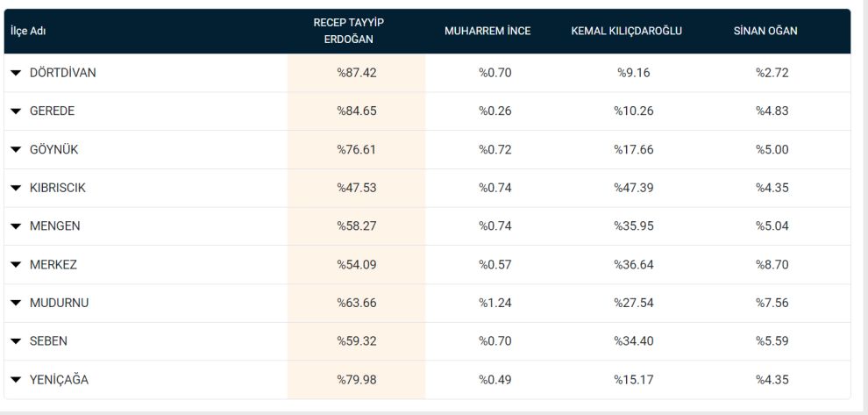Image resolution: width=868 pixels, height=415 pixels.
Task: Click Erdoğan's %47.53 value for KIBRISCIK
Action: coord(357,188)
